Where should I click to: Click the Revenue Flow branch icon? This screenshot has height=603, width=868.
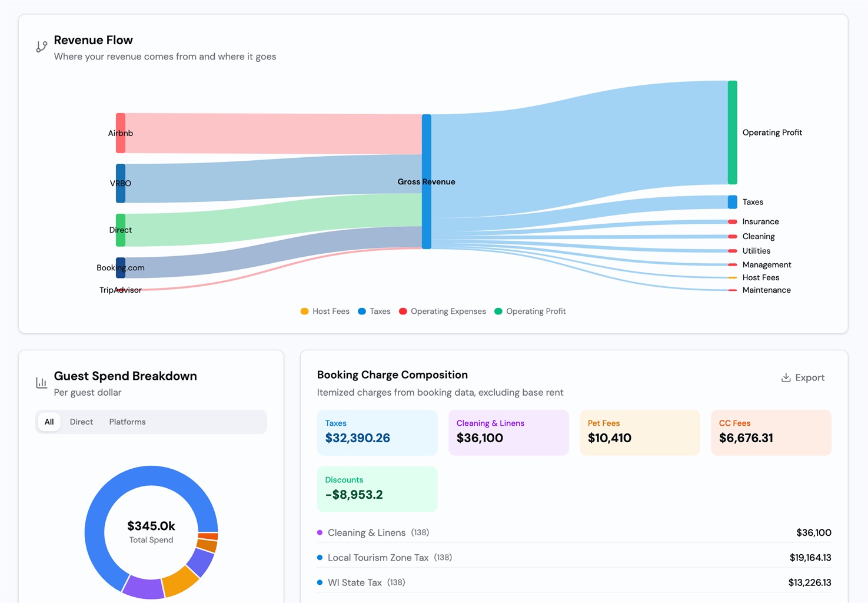point(41,47)
